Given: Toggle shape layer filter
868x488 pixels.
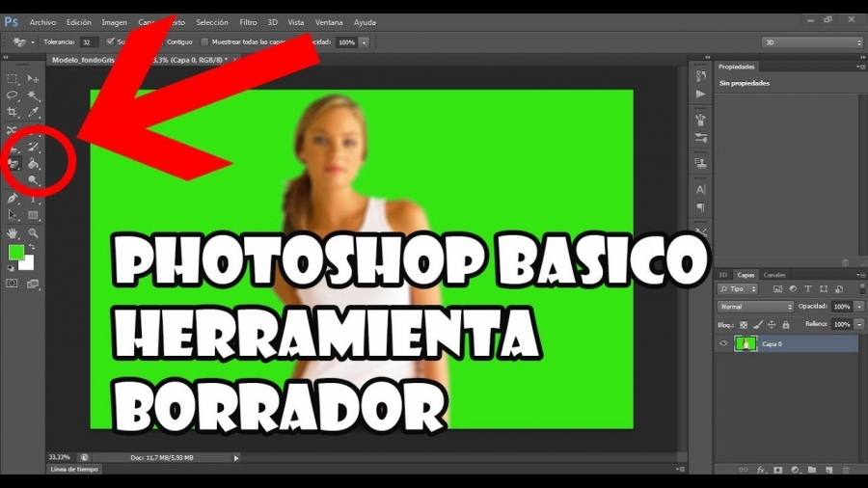Looking at the screenshot, I should pos(824,288).
